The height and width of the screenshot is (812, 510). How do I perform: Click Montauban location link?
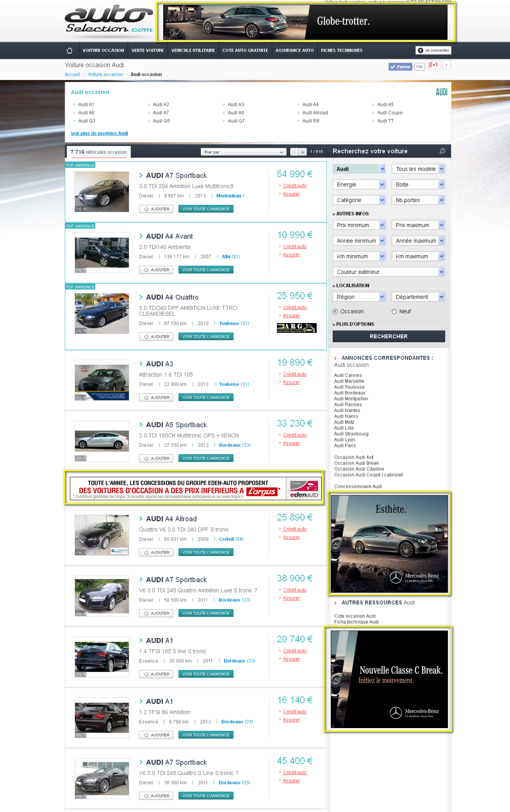click(x=232, y=196)
